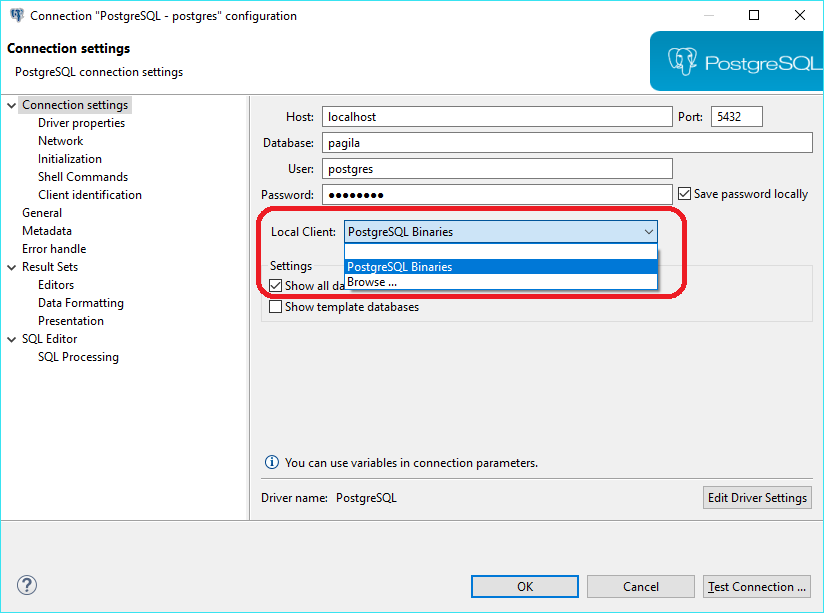Click the Port field showing 5432
The height and width of the screenshot is (613, 824).
(x=737, y=117)
